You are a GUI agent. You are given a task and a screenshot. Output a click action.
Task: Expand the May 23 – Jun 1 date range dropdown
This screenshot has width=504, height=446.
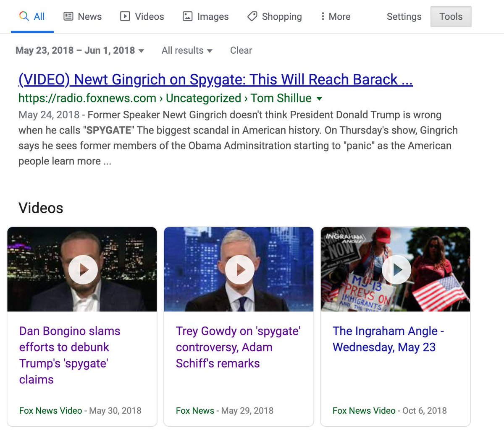[x=80, y=50]
